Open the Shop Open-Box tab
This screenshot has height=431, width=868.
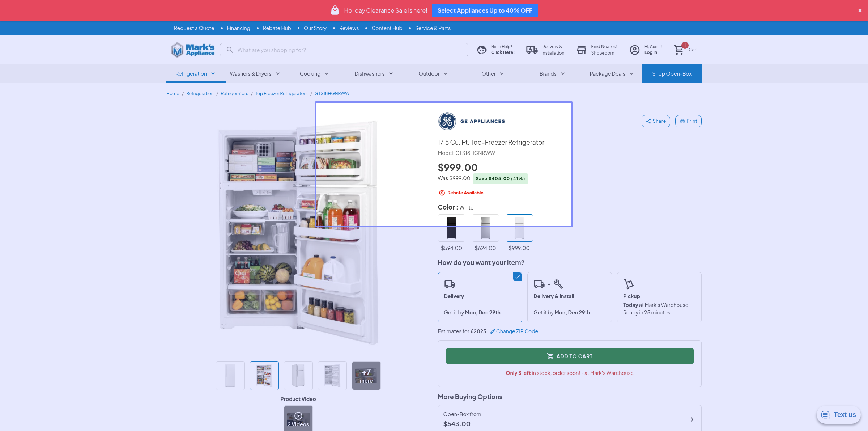pos(672,74)
